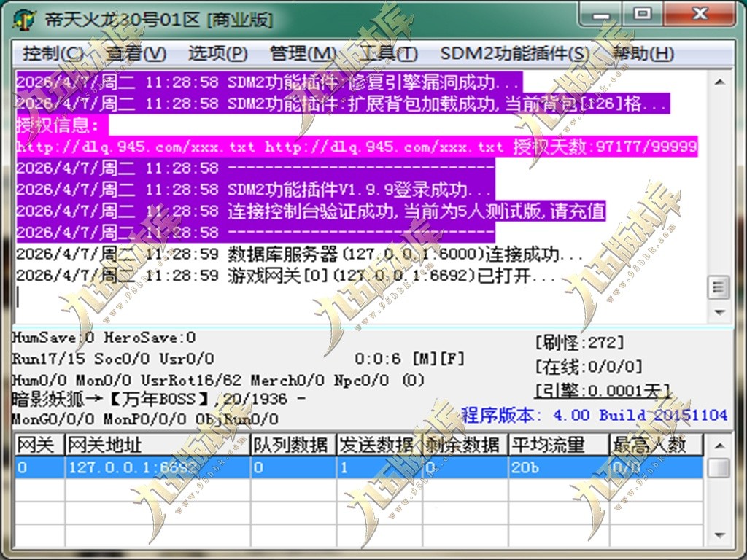
Task: Click the 发送数据 column header
Action: tap(379, 446)
